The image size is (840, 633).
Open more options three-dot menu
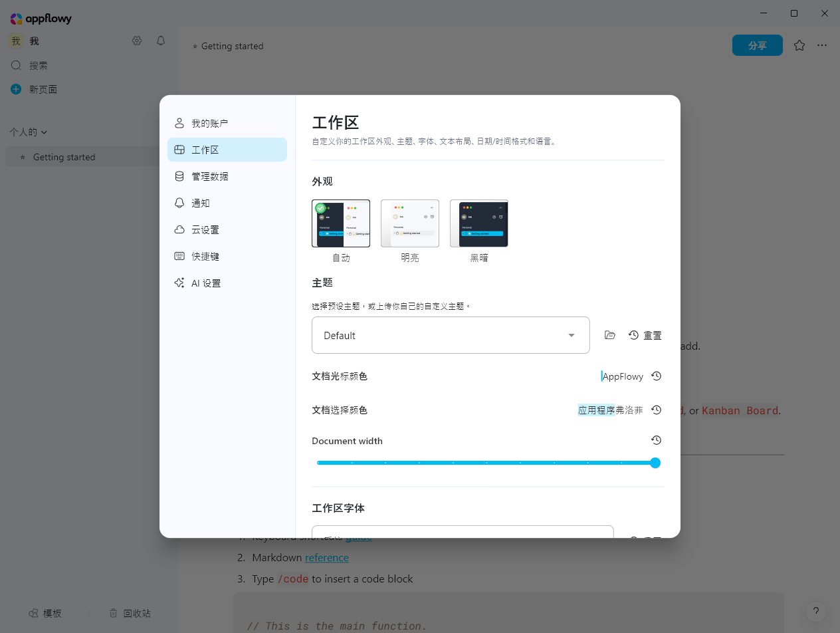(x=822, y=45)
